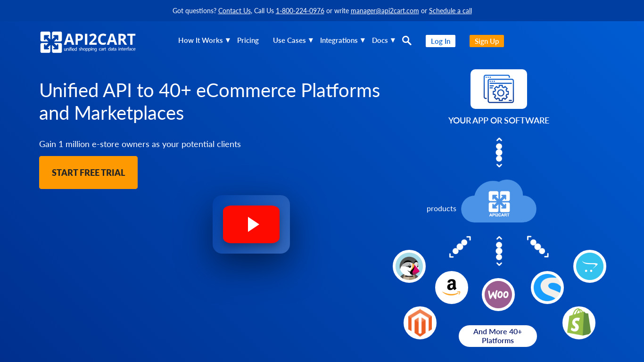
Task: Open the Docs menu item
Action: (x=380, y=41)
